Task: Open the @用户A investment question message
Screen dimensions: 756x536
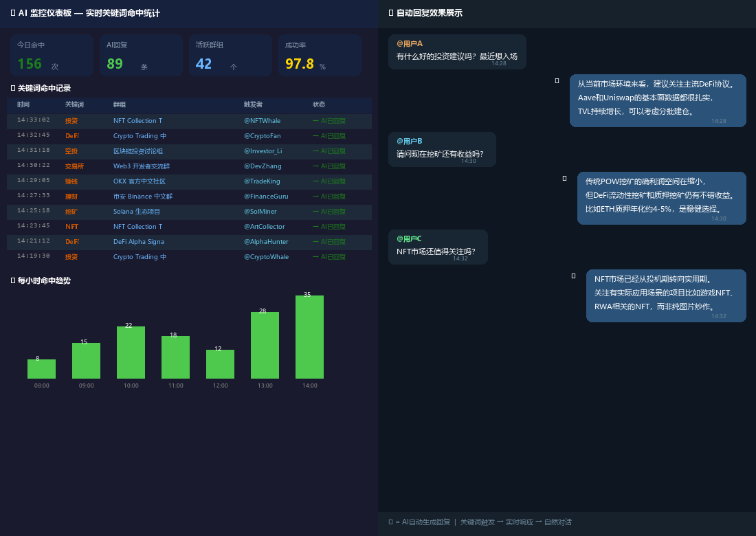Action: (457, 52)
